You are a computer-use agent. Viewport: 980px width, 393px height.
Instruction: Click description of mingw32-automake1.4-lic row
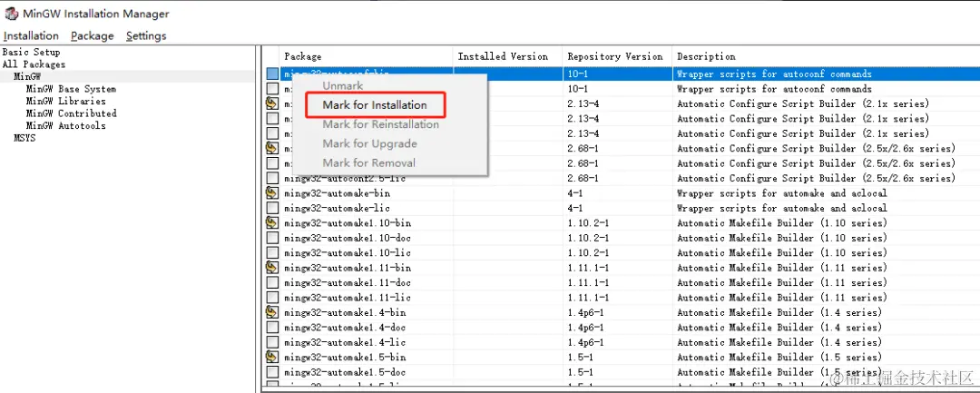point(779,342)
